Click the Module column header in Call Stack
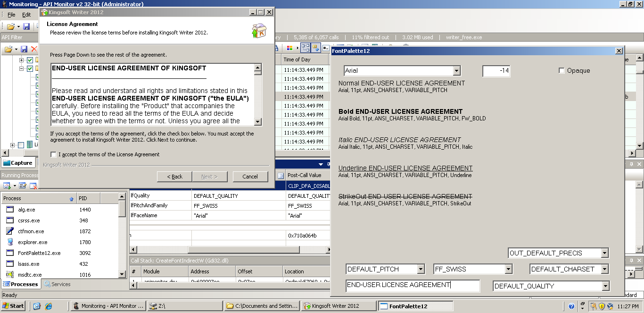644x313 pixels. (164, 271)
